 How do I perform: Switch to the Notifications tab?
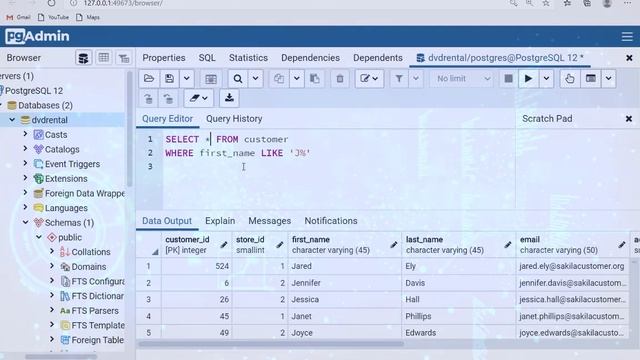click(x=331, y=221)
